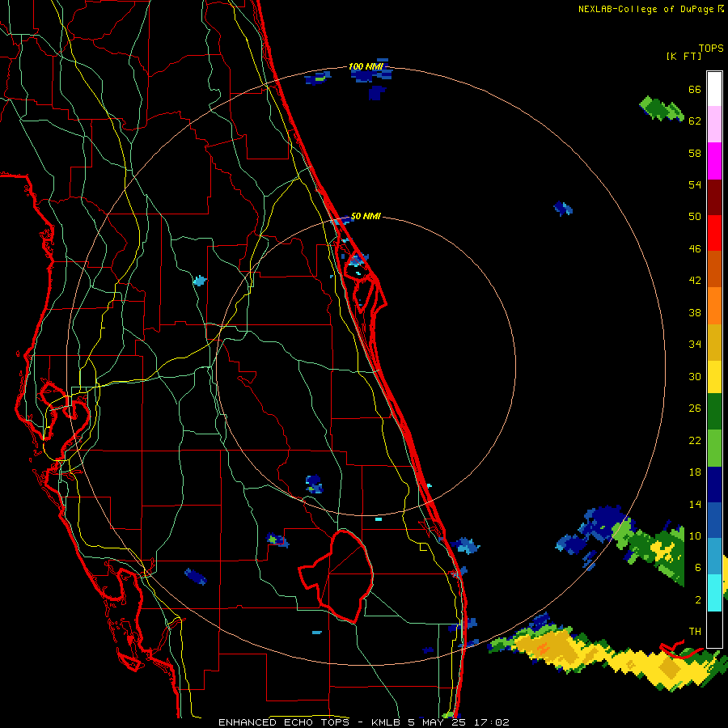Click the orange core of the southeast echo band
Screen dimensions: 728x728
(x=542, y=647)
